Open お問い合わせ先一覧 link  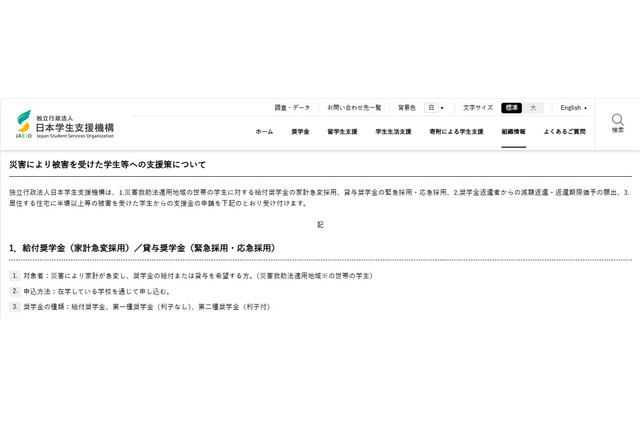click(354, 108)
